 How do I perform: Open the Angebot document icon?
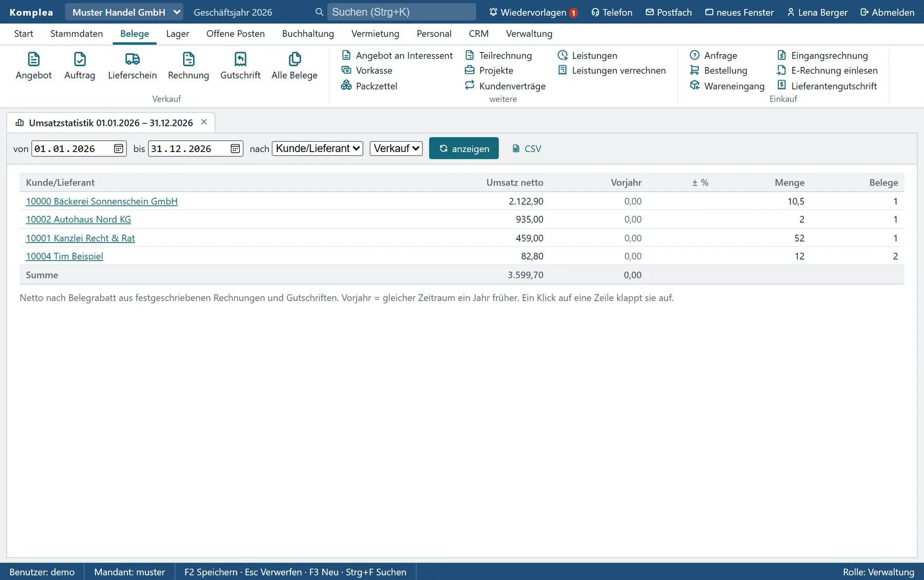click(x=33, y=66)
